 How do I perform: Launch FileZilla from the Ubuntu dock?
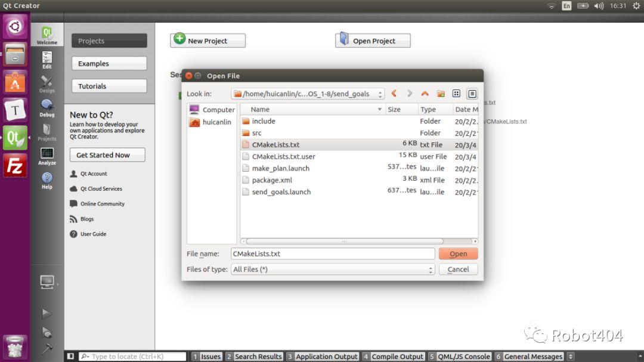pos(15,166)
